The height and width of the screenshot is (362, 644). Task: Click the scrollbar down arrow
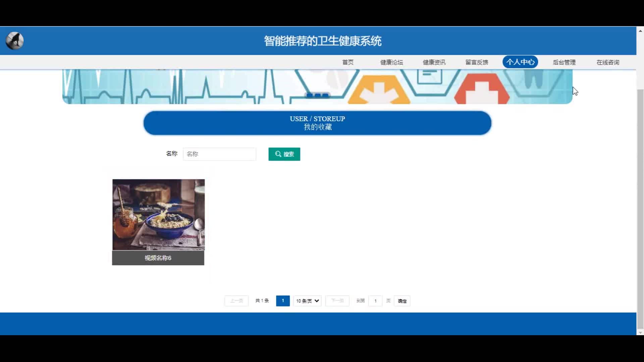click(x=640, y=333)
